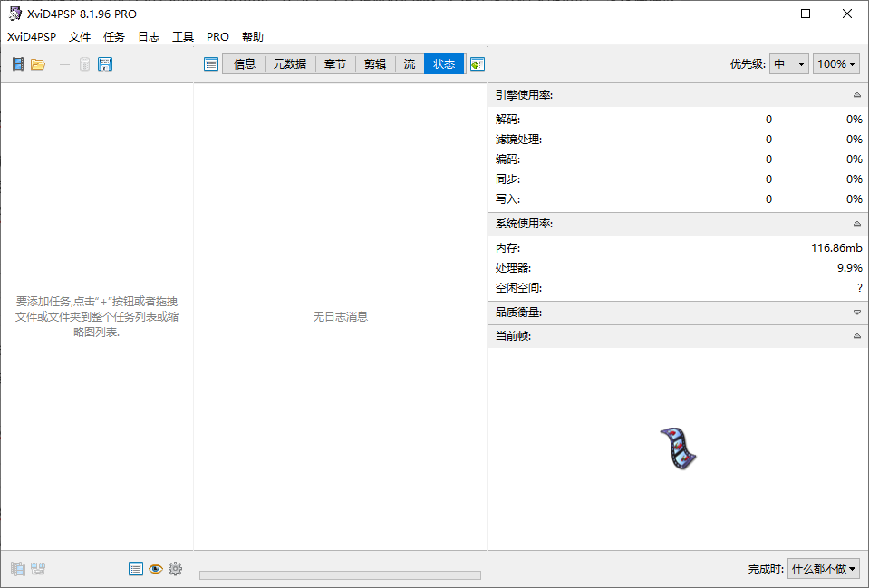
Task: Select the log panel list icon near tabs
Action: tap(210, 63)
